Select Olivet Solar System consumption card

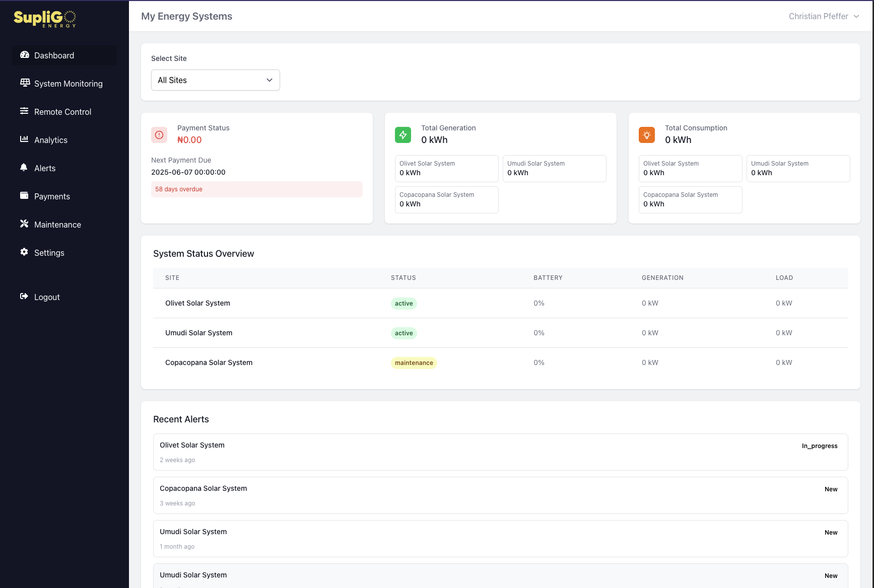pyautogui.click(x=691, y=169)
